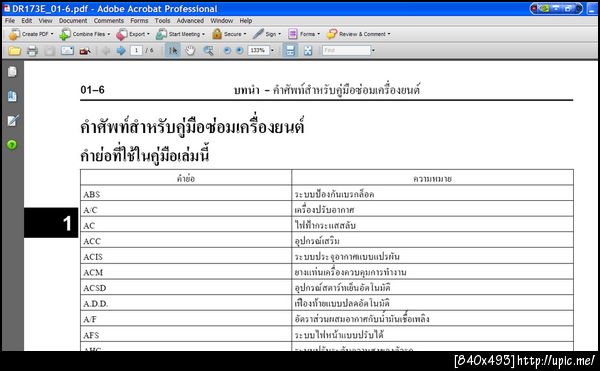Select the ACSD abbreviation cell
The height and width of the screenshot is (371, 600).
[x=186, y=288]
